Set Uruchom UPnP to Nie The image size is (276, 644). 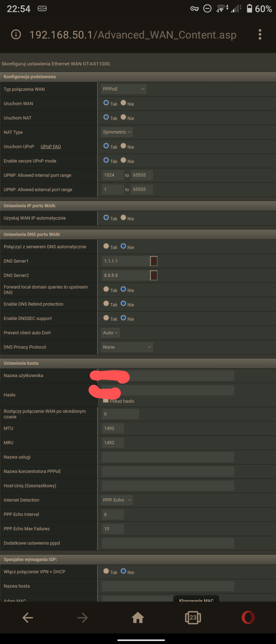[x=123, y=146]
